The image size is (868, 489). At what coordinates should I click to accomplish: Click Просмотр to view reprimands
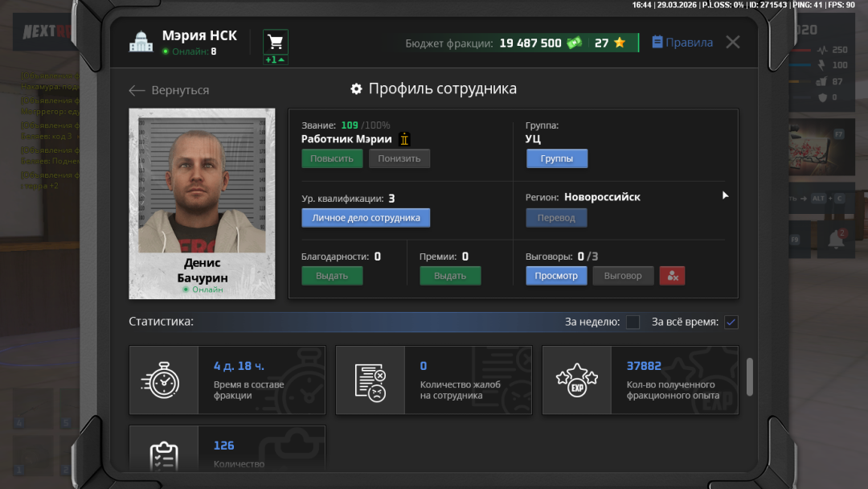pyautogui.click(x=556, y=276)
